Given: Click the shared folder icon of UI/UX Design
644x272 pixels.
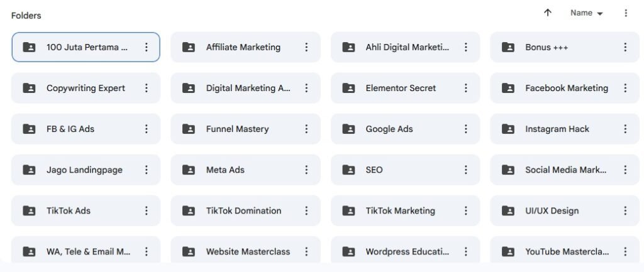Looking at the screenshot, I should 508,210.
